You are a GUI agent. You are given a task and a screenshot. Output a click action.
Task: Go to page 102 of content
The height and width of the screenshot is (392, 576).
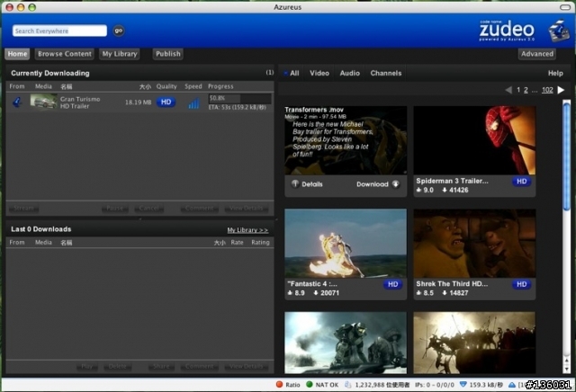[x=547, y=90]
